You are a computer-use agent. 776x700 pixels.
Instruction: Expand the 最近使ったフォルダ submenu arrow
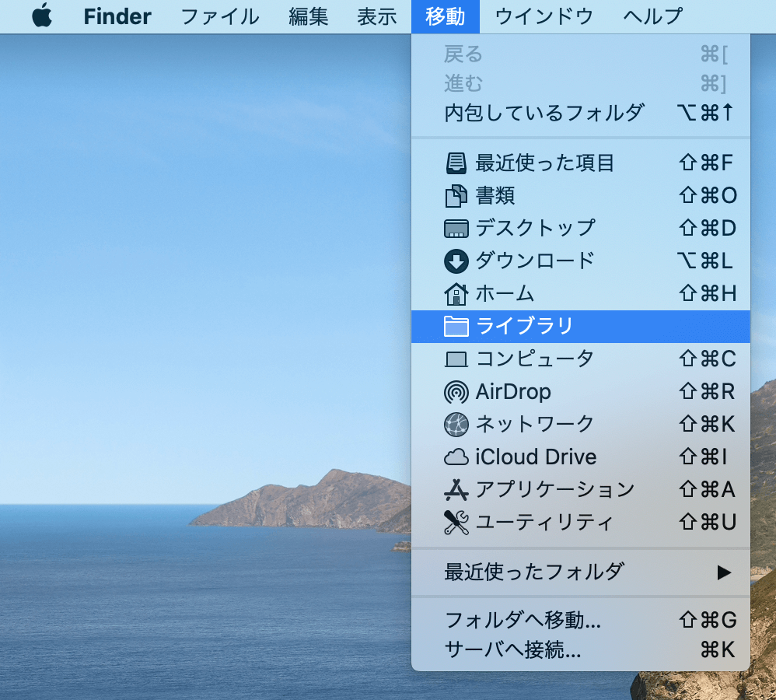[x=724, y=572]
